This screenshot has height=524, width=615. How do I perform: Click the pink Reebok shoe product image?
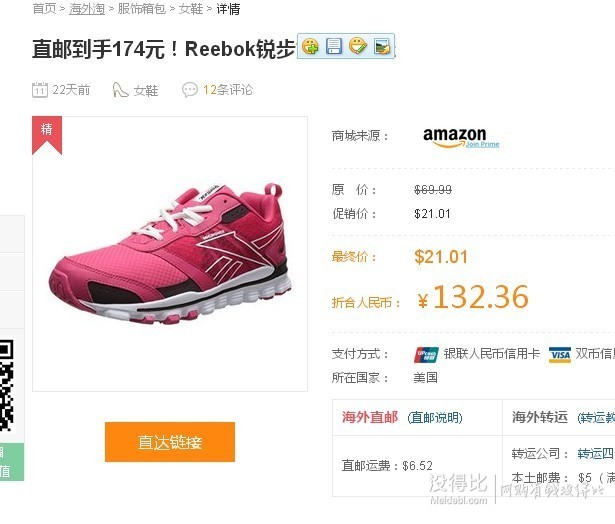[170, 254]
